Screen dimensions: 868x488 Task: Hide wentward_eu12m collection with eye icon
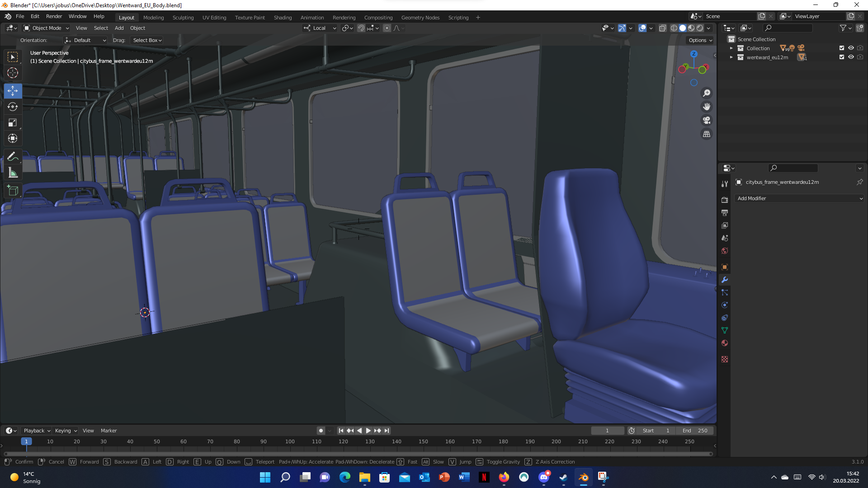click(x=851, y=57)
